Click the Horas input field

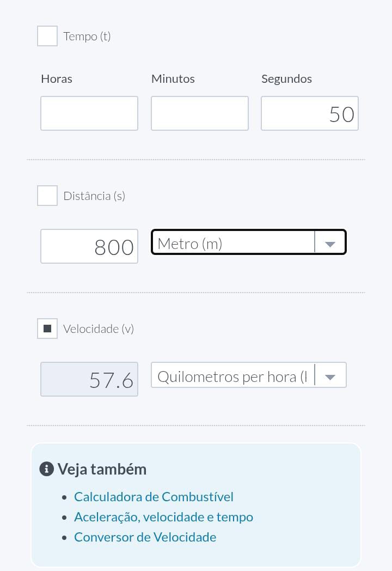pos(89,113)
